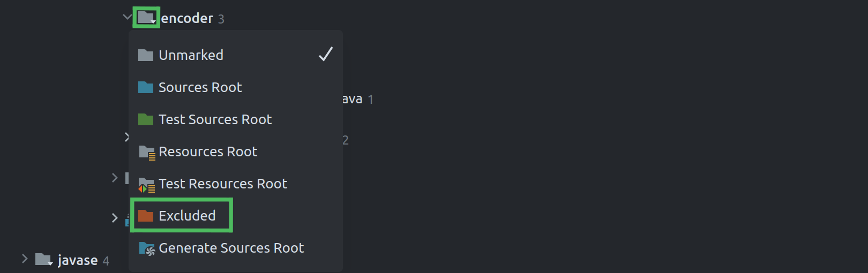Select the Resources Root text label
The width and height of the screenshot is (868, 273).
coord(208,151)
